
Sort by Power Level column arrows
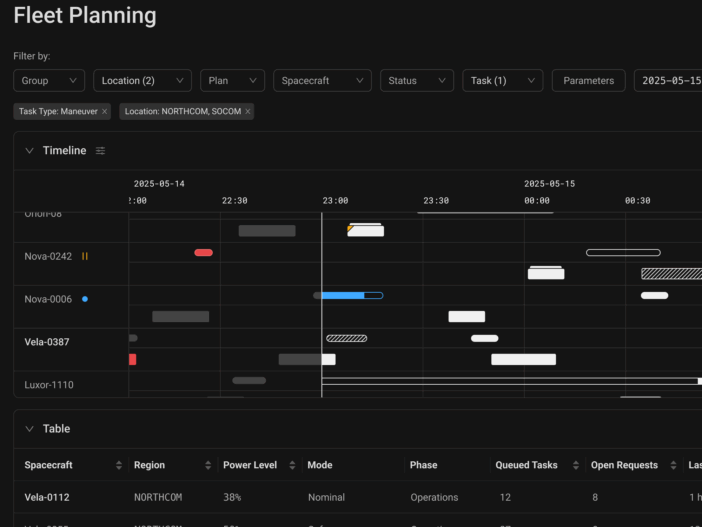tap(292, 465)
